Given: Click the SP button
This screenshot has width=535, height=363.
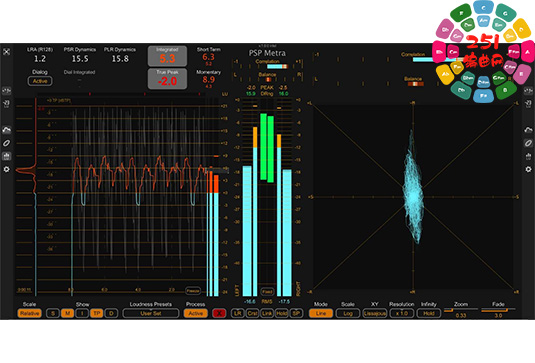Looking at the screenshot, I should pyautogui.click(x=297, y=313).
